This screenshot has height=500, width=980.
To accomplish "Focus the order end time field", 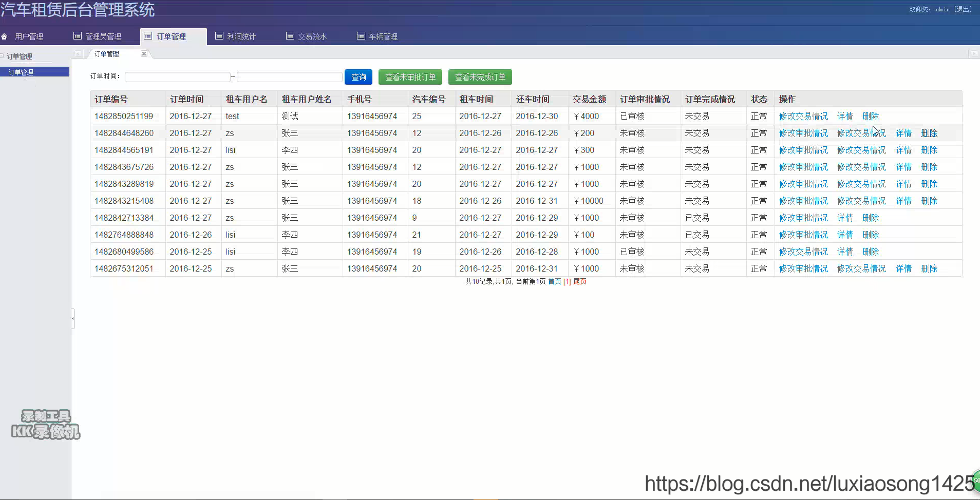I will (x=290, y=77).
